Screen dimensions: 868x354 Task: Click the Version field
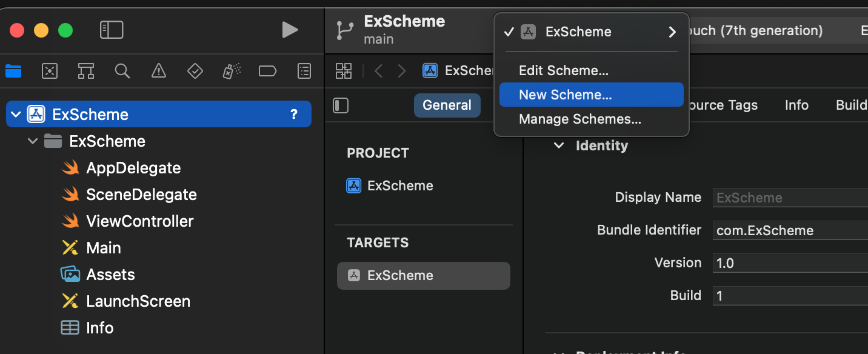[x=790, y=263]
